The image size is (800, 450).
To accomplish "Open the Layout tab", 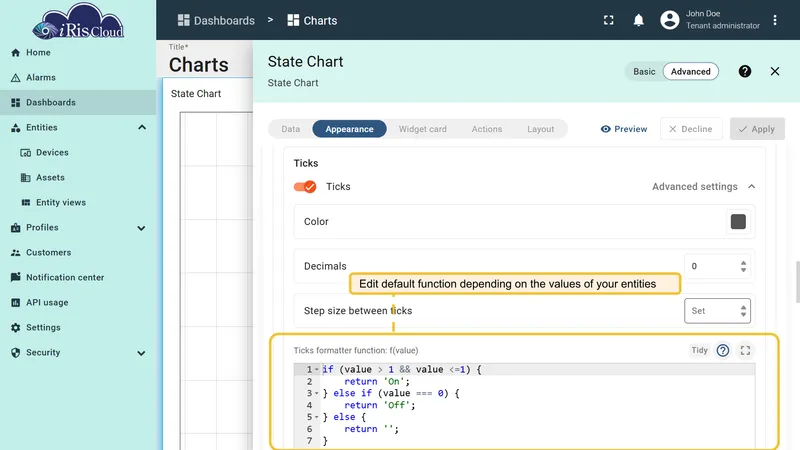I will pyautogui.click(x=540, y=129).
